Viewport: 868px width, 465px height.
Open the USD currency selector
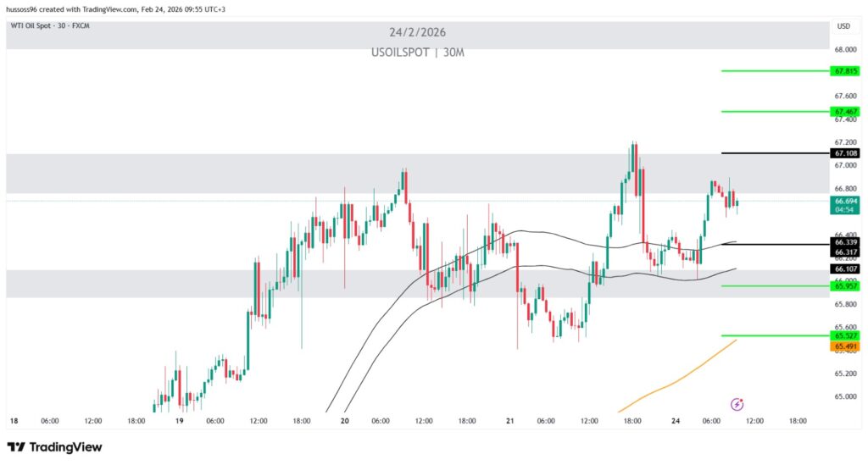pos(843,26)
